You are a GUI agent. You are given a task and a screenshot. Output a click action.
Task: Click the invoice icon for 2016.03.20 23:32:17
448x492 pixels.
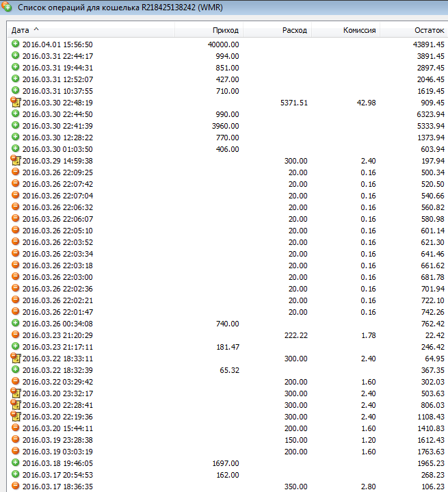tap(16, 393)
